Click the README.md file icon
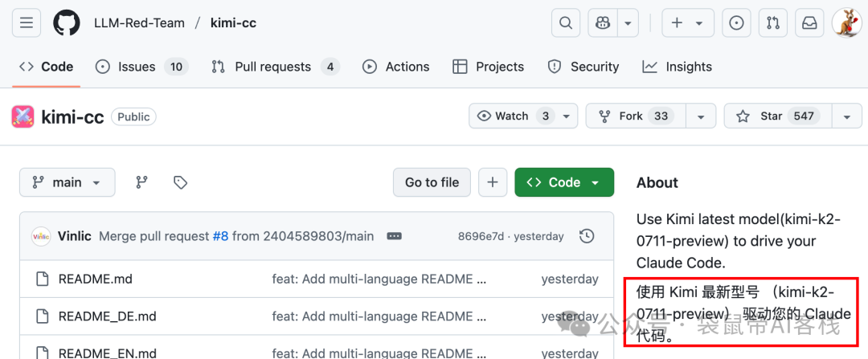 43,279
